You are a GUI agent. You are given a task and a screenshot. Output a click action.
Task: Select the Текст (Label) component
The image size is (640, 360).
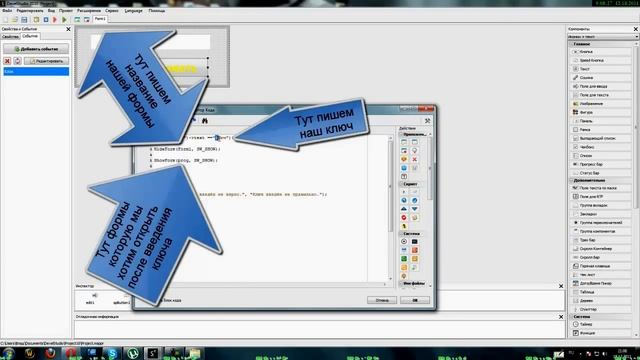pyautogui.click(x=600, y=69)
